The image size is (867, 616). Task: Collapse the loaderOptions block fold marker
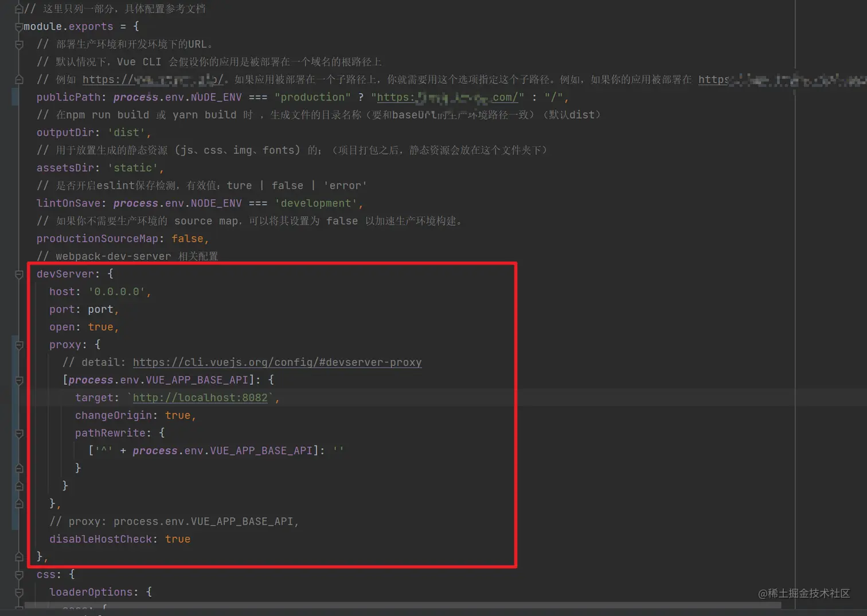coord(19,592)
